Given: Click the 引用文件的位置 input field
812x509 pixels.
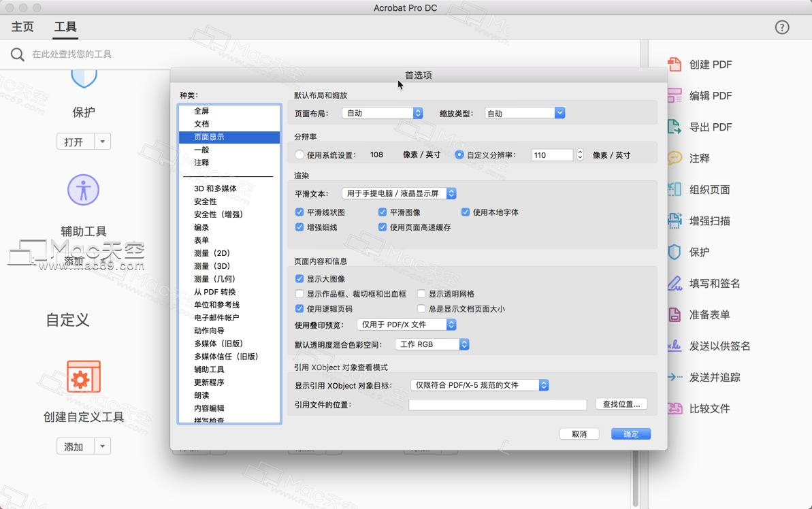Looking at the screenshot, I should (x=497, y=404).
